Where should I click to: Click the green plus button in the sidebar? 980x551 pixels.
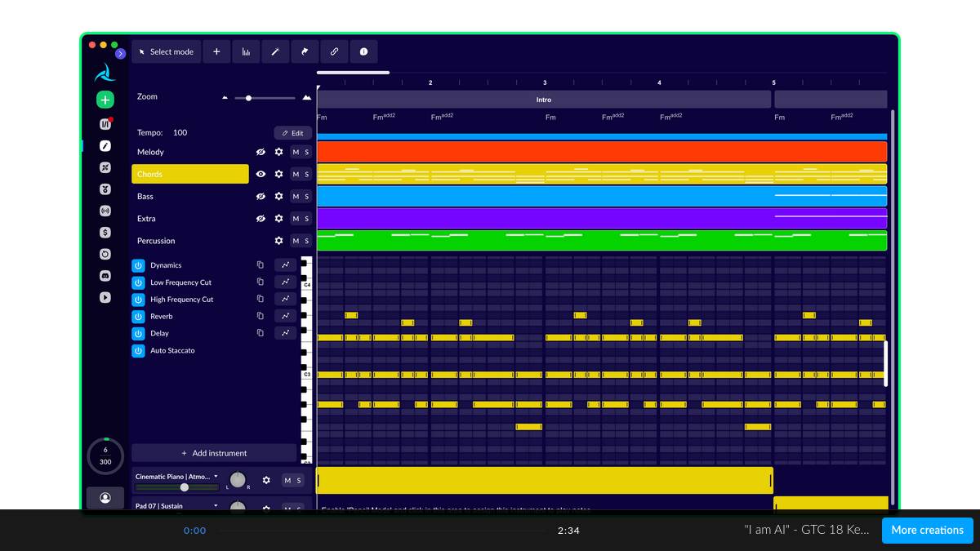(105, 100)
